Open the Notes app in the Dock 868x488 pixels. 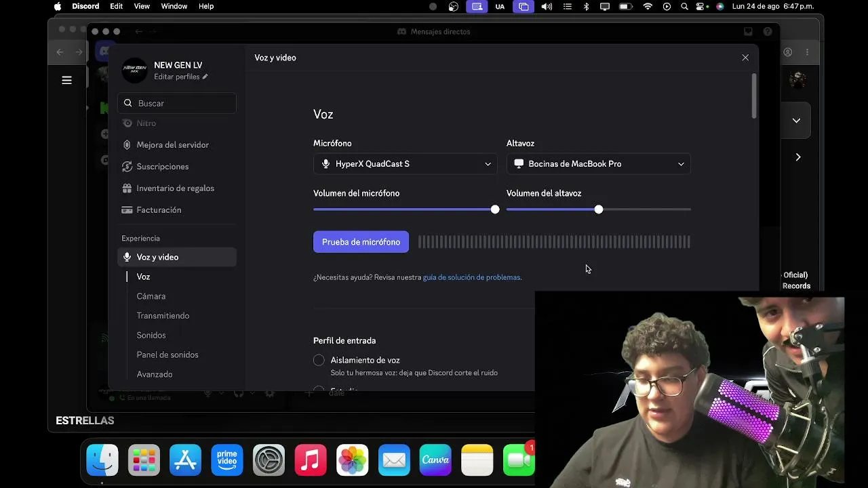(x=477, y=461)
